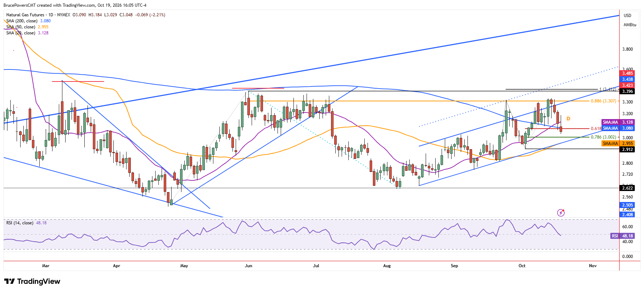The height and width of the screenshot is (292, 644).
Task: Click the Jun label on time axis
Action: pyautogui.click(x=248, y=266)
